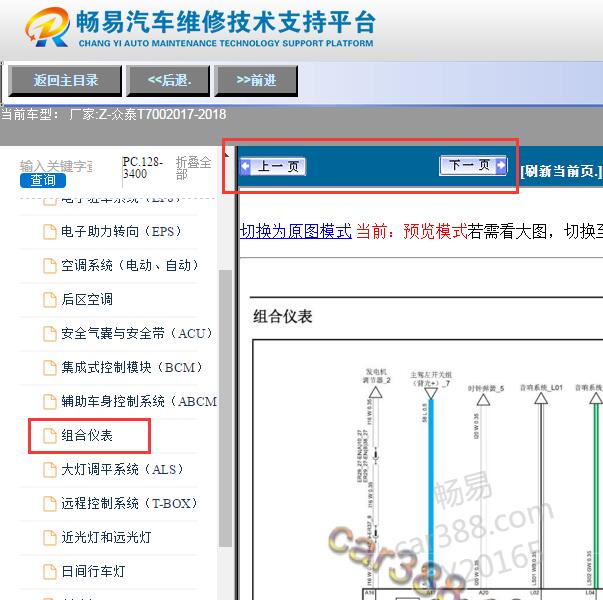Click document icon beside 近光灯和远光灯
This screenshot has width=603, height=600.
[50, 537]
